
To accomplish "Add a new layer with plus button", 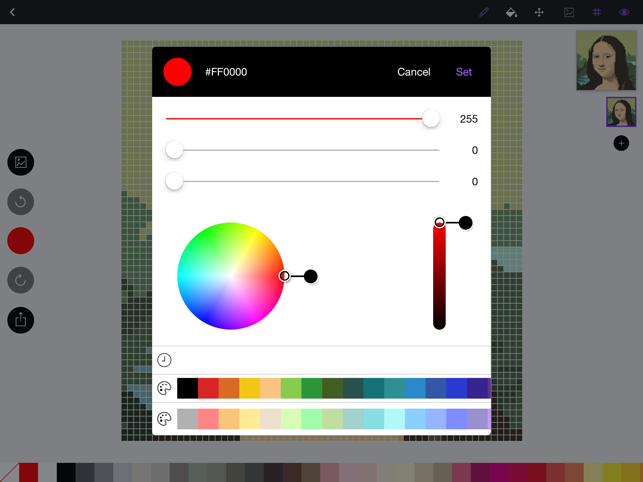I will 621,144.
